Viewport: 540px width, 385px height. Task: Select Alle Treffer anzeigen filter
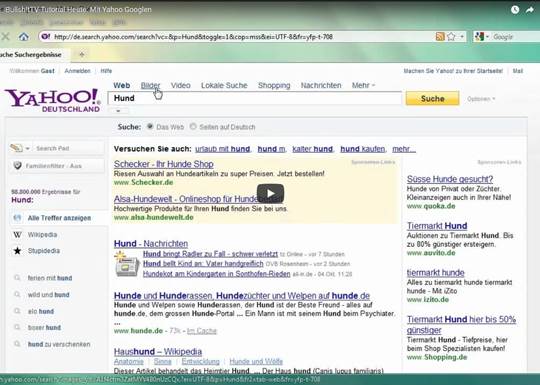(59, 218)
